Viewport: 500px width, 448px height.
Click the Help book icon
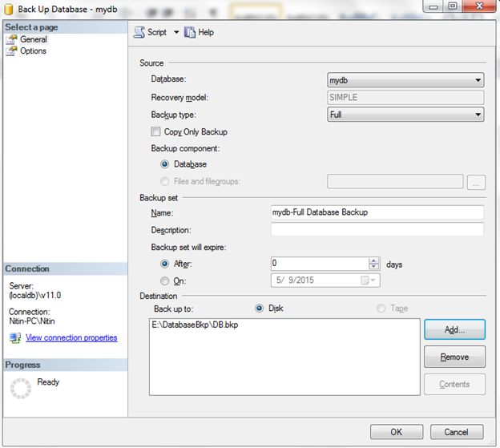190,32
